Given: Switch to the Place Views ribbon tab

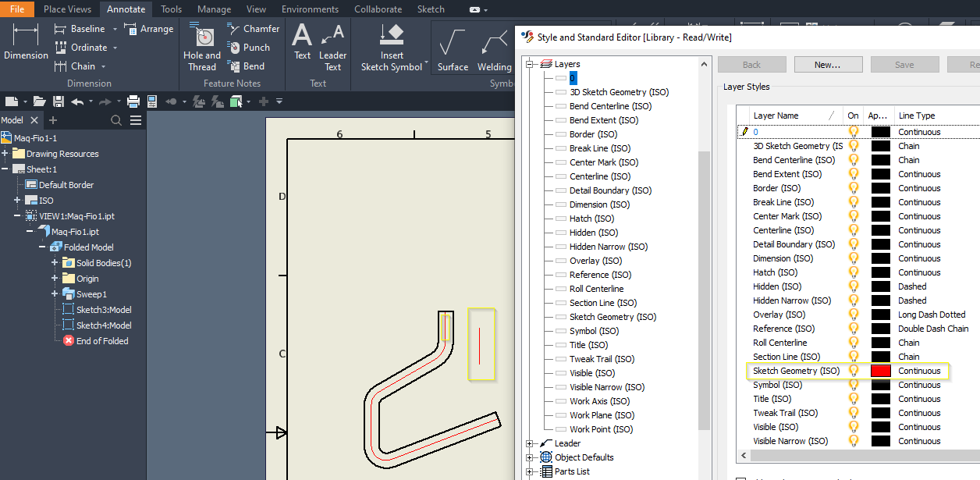Looking at the screenshot, I should tap(66, 9).
